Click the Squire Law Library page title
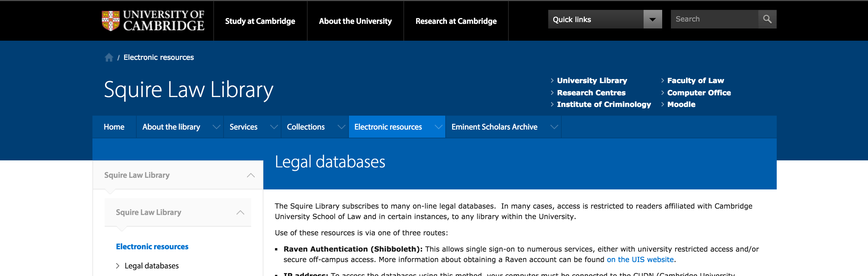 (x=188, y=90)
